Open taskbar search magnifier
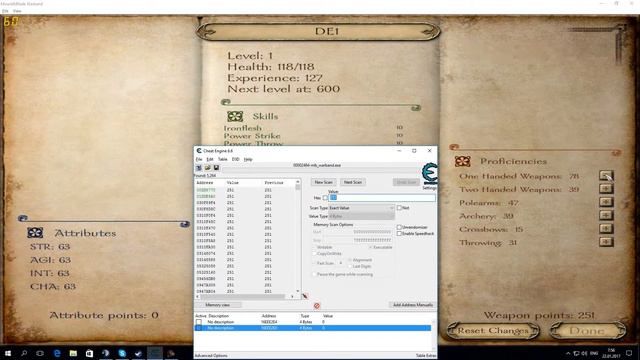The width and height of the screenshot is (640, 360). pos(24,353)
